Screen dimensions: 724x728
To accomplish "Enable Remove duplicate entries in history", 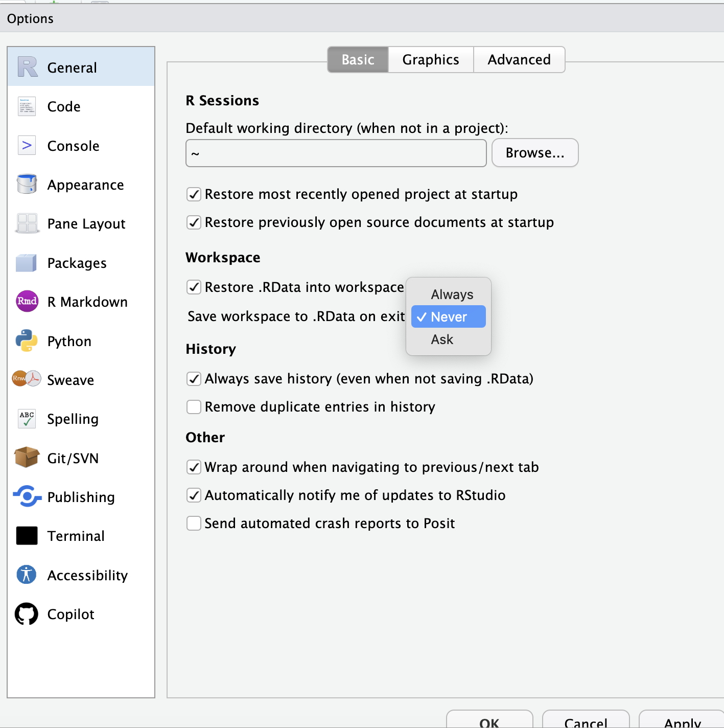I will 194,407.
